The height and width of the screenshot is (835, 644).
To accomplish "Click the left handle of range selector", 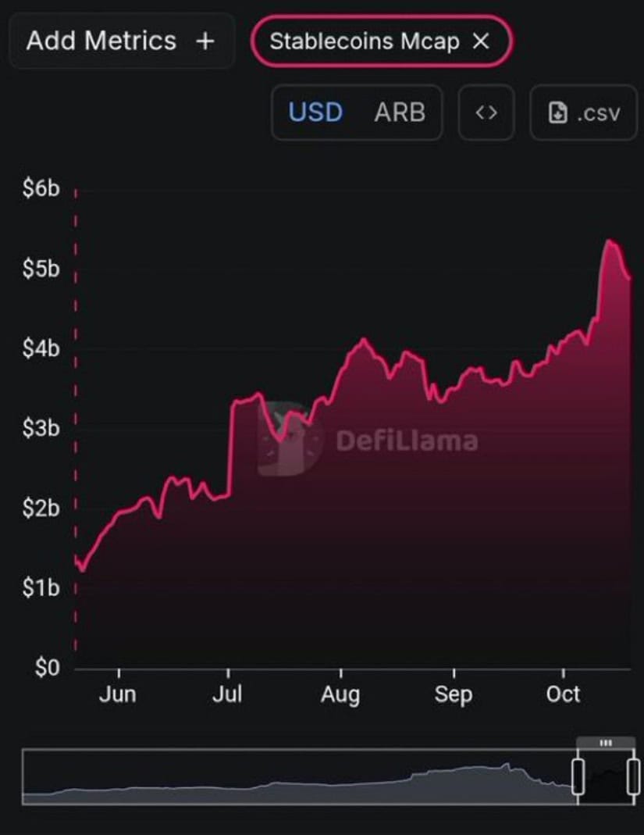I will (x=578, y=776).
